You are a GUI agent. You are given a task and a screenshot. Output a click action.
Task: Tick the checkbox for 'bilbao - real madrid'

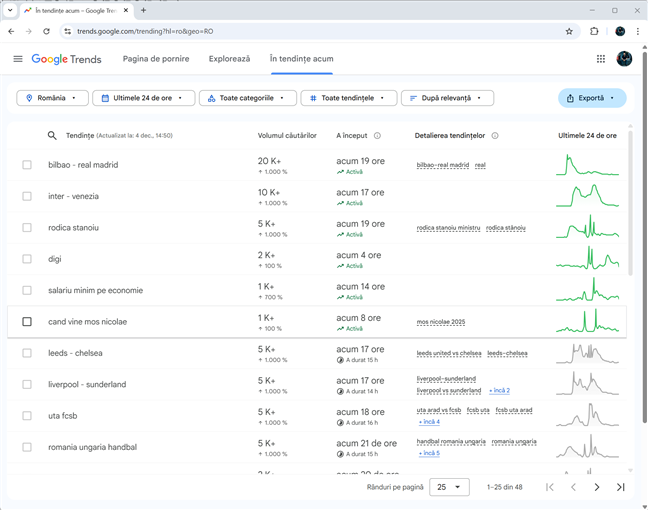click(27, 165)
